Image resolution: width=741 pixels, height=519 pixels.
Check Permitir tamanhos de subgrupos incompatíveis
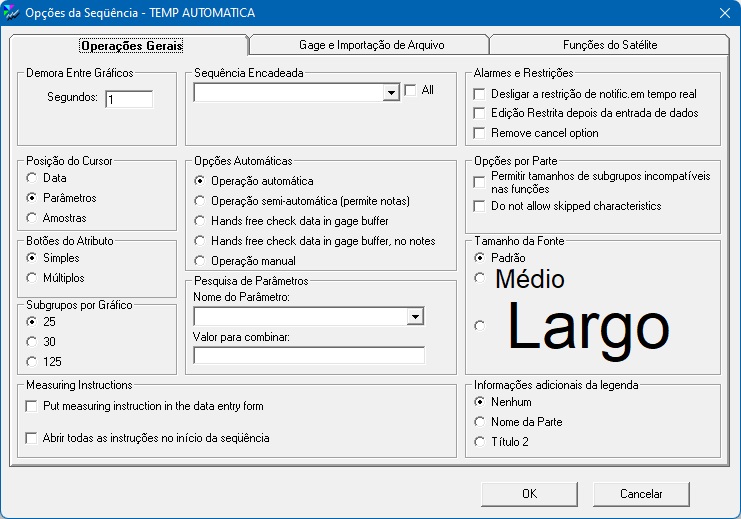[479, 182]
